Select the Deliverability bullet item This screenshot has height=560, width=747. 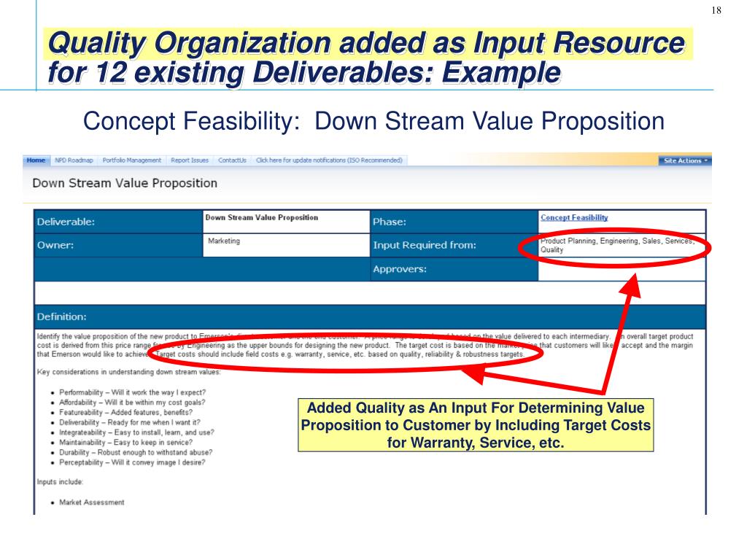tap(130, 422)
